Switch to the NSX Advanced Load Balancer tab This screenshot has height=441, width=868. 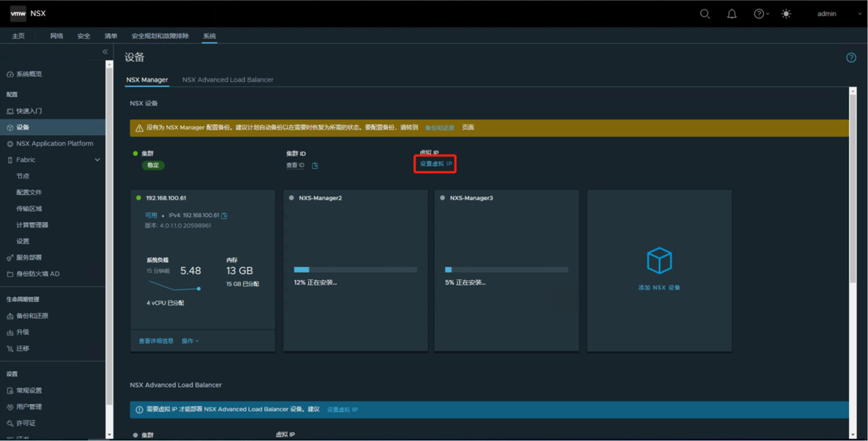point(227,79)
